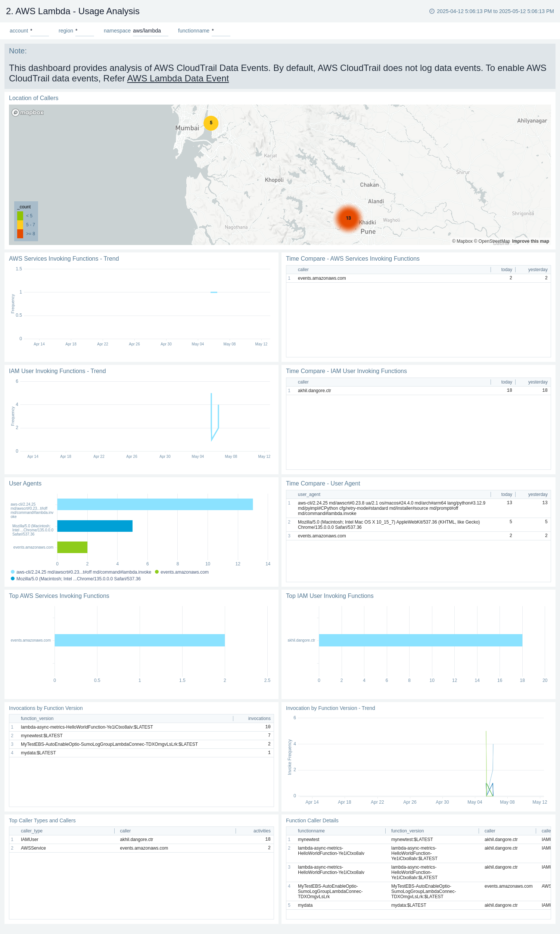Image resolution: width=560 pixels, height=934 pixels.
Task: Toggle the Mozilla/5.0 series legend label
Action: (x=78, y=579)
